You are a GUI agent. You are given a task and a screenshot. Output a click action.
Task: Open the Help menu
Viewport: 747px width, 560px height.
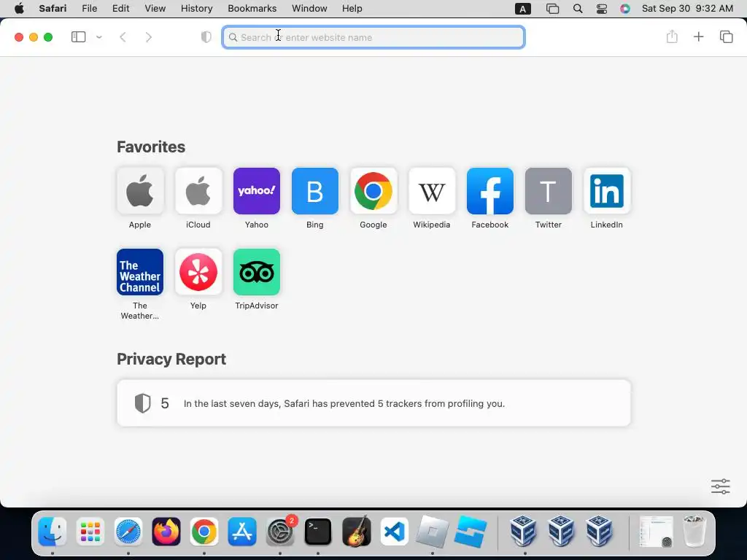(352, 9)
